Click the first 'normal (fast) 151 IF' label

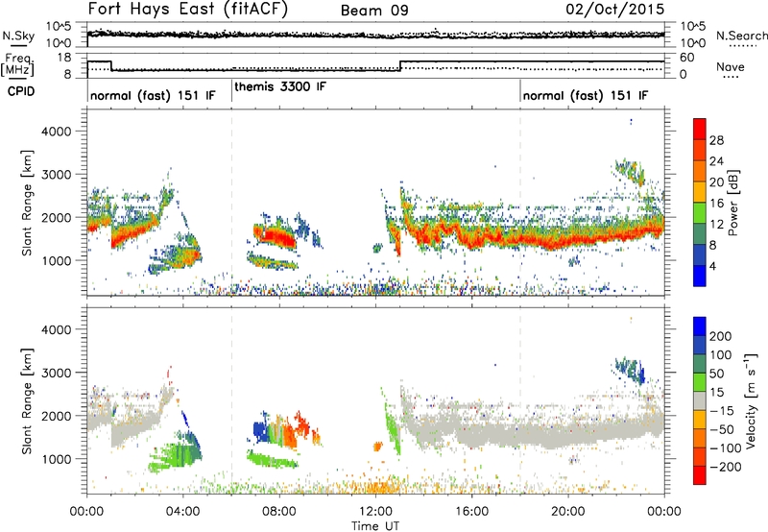[153, 95]
